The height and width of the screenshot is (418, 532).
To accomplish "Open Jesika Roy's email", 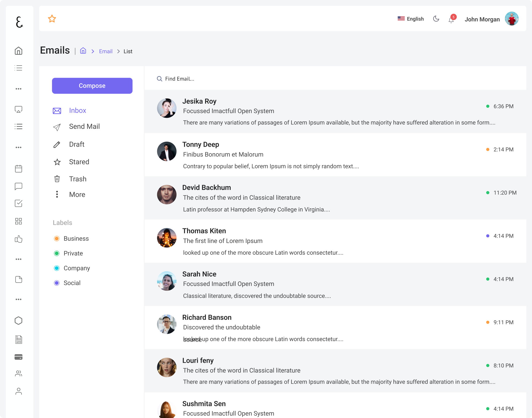I will [335, 112].
